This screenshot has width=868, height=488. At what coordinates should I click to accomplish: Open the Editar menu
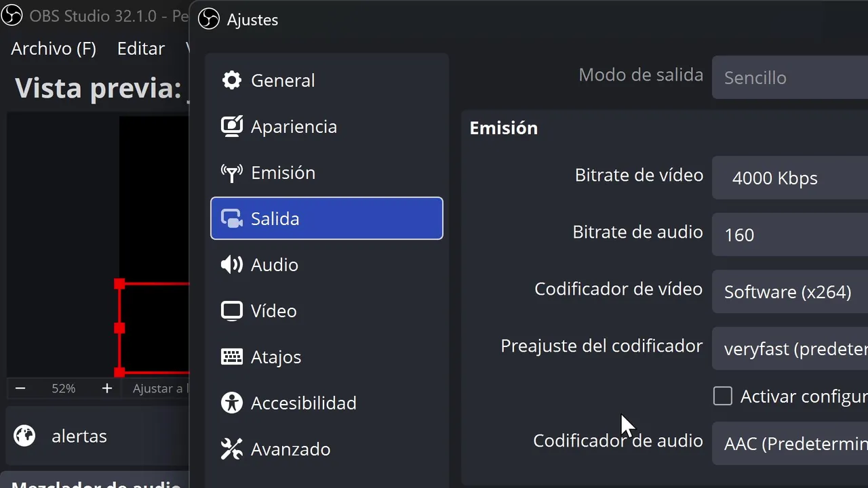(141, 49)
